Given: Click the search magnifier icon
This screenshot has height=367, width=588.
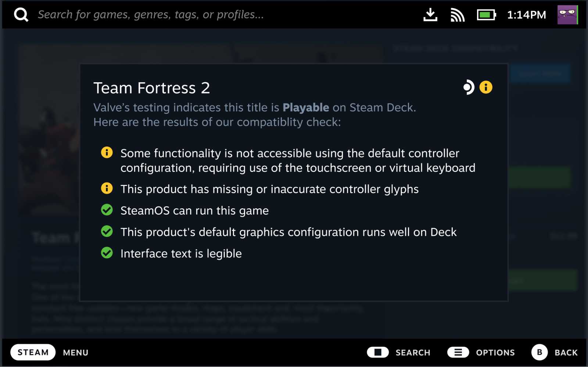Looking at the screenshot, I should 21,15.
